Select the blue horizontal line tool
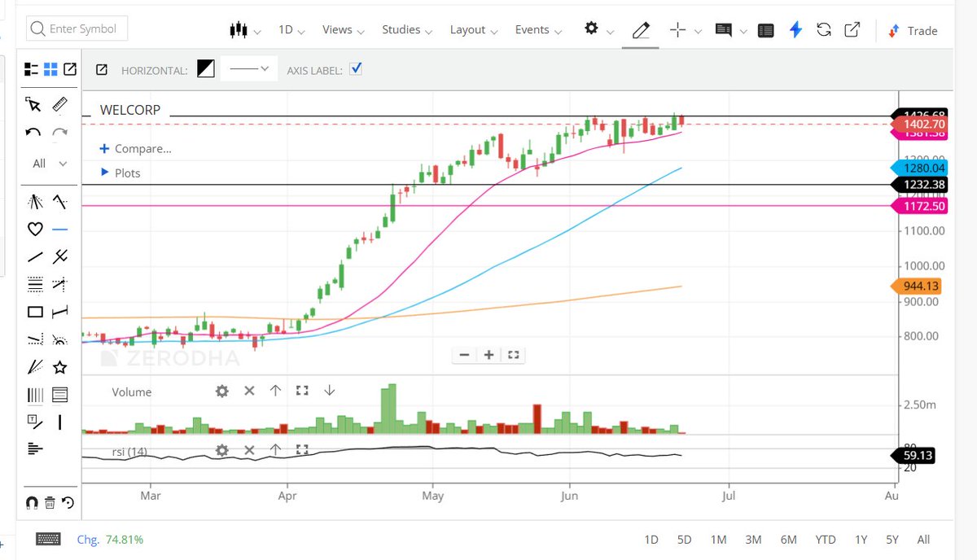Viewport: 977px width, 560px height. tap(59, 230)
